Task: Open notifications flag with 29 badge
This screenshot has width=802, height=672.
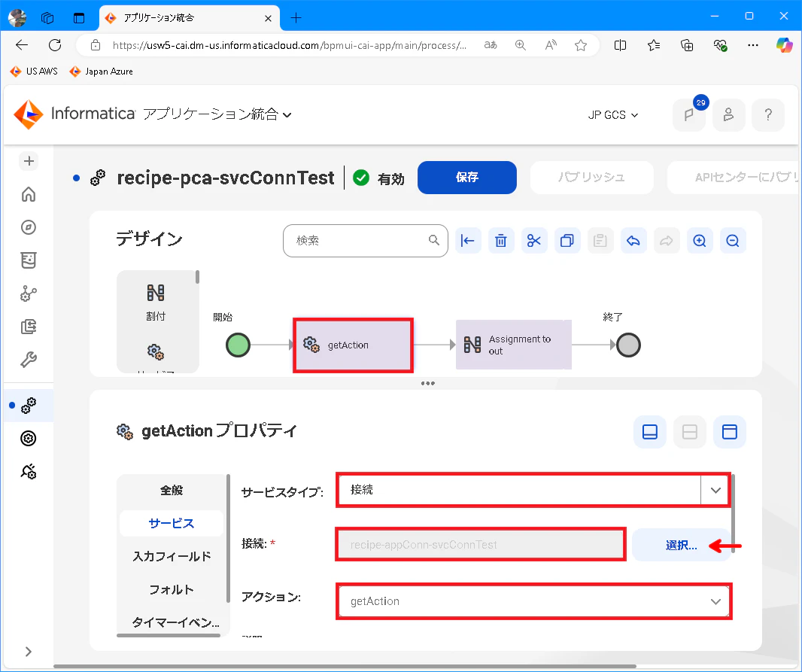Action: [689, 114]
